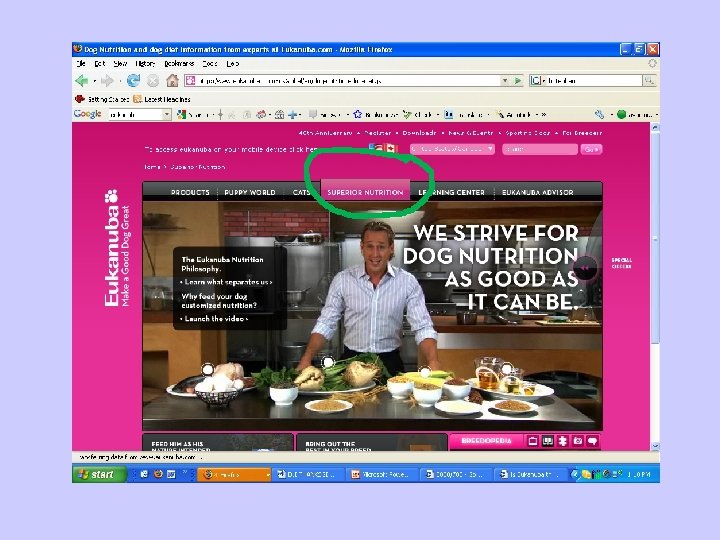Click the system tray clock
Image resolution: width=720 pixels, height=540 pixels.
[638, 474]
